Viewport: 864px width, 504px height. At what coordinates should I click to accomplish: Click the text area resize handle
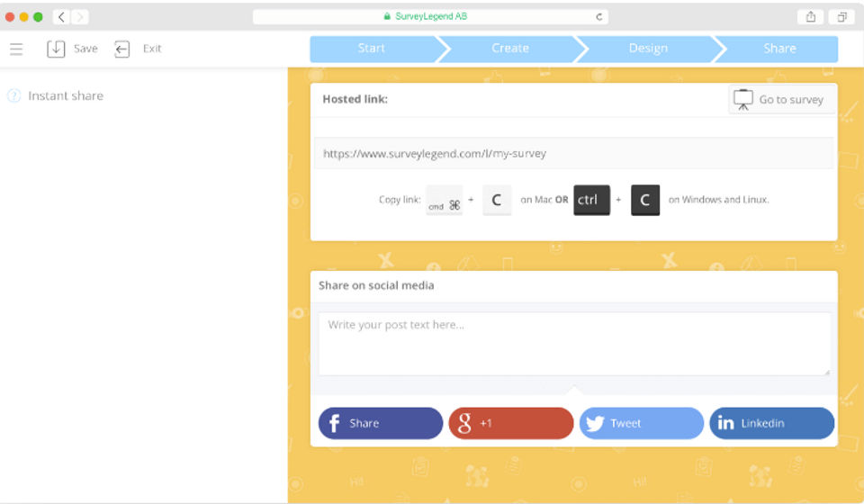[827, 372]
